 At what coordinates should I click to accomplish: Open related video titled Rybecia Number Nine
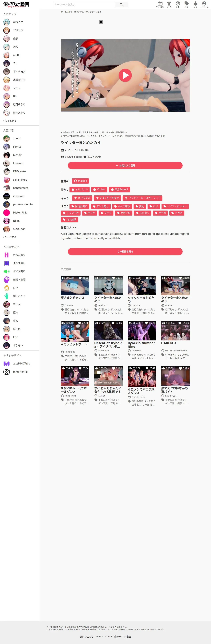click(x=142, y=345)
